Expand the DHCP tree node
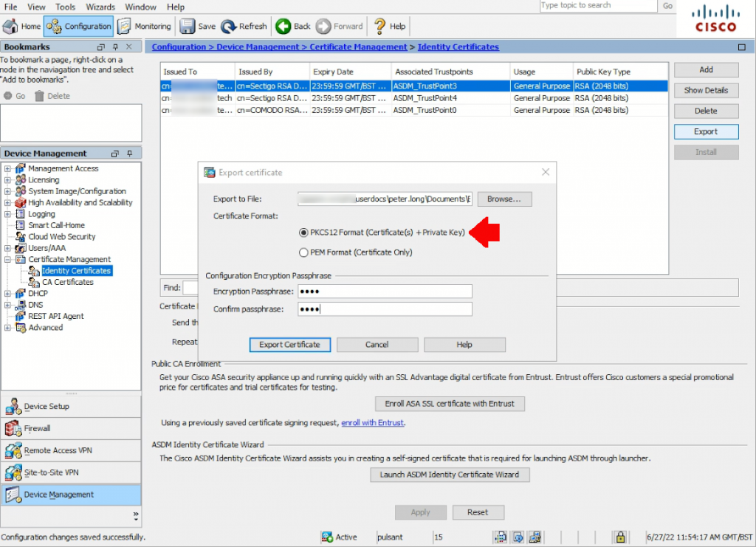 point(7,294)
